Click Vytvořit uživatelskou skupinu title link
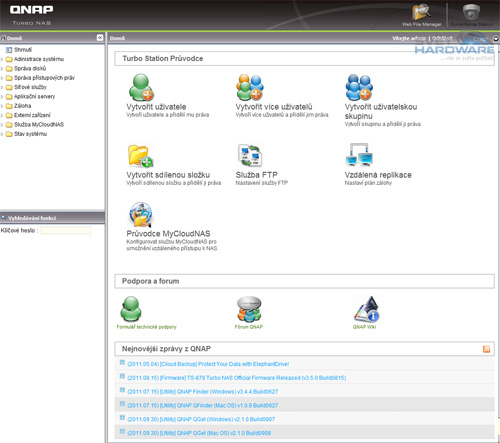 381,112
